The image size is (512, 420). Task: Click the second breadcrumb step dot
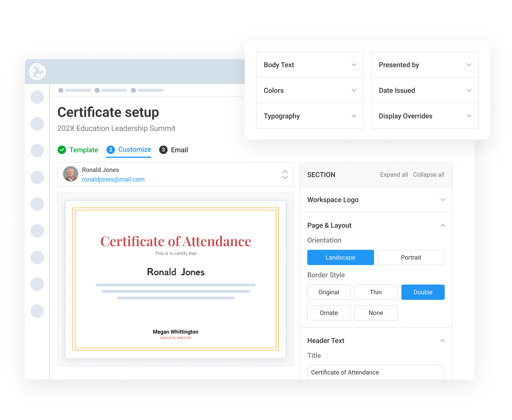coord(97,90)
